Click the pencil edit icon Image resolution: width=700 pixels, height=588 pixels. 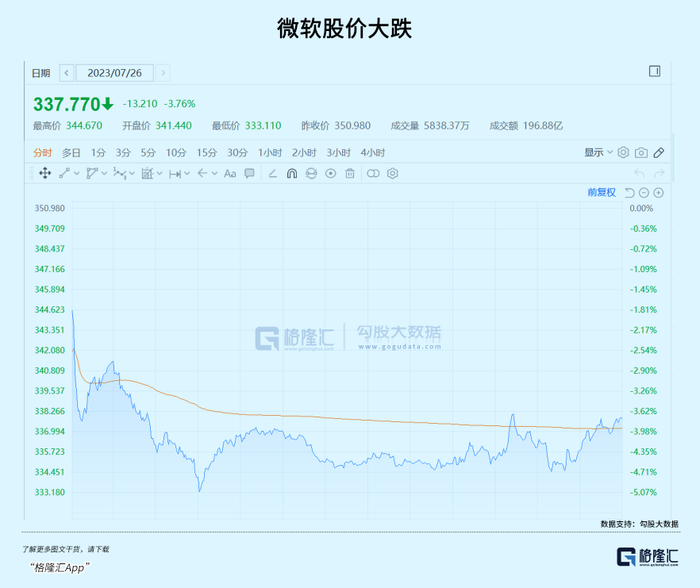659,152
